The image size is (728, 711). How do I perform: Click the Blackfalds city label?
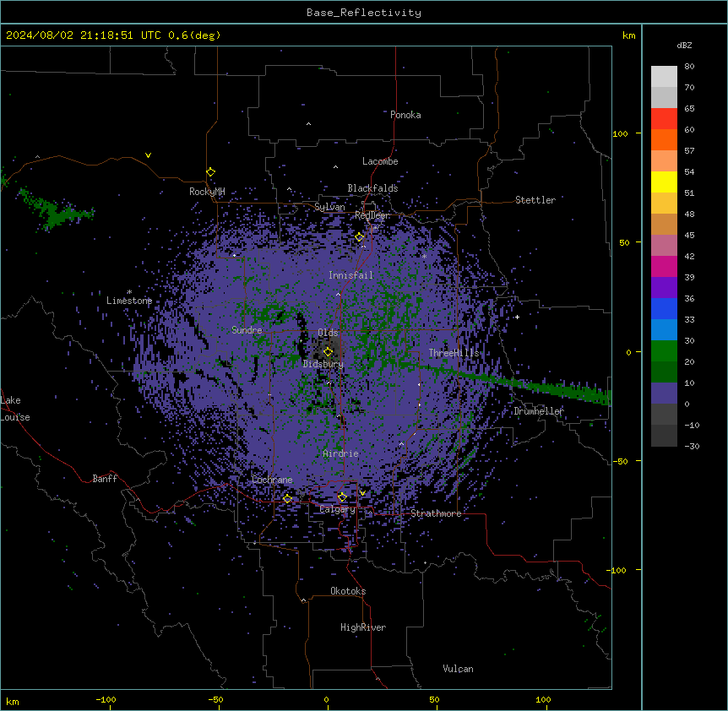coord(372,188)
